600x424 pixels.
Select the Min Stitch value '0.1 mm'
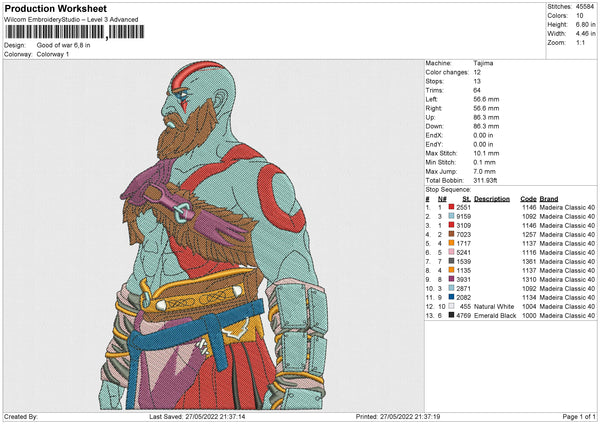pos(485,162)
